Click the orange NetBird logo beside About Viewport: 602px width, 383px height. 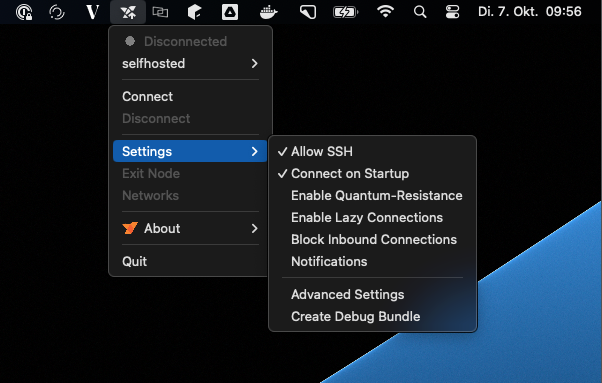(130, 228)
